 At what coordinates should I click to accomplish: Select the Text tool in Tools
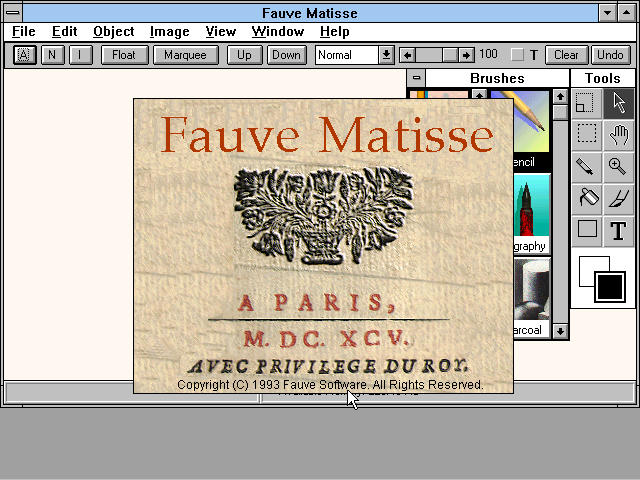(619, 231)
